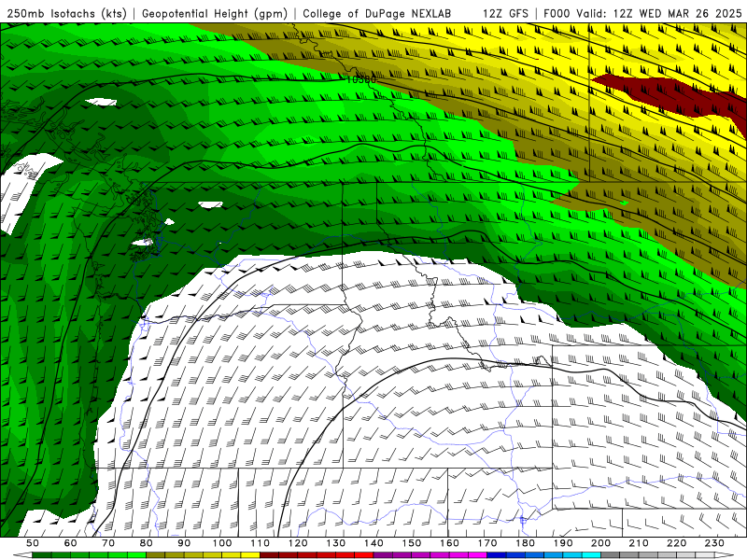Image resolution: width=747 pixels, height=560 pixels.
Task: Click the '230' legend value
Action: pyautogui.click(x=714, y=543)
